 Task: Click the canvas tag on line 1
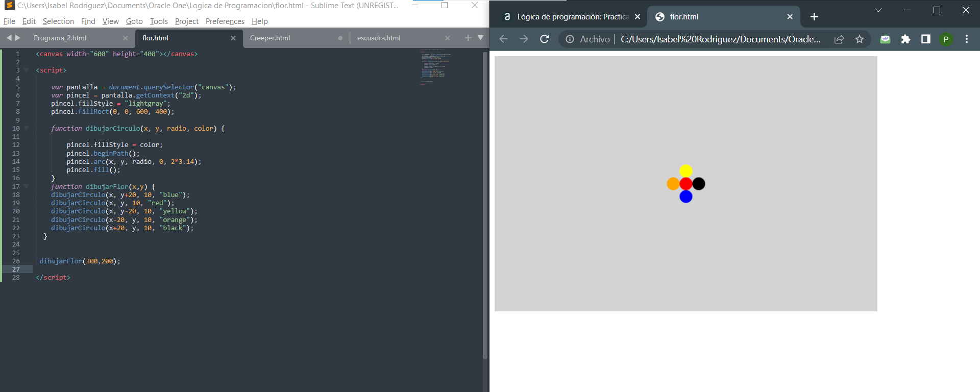pos(116,54)
